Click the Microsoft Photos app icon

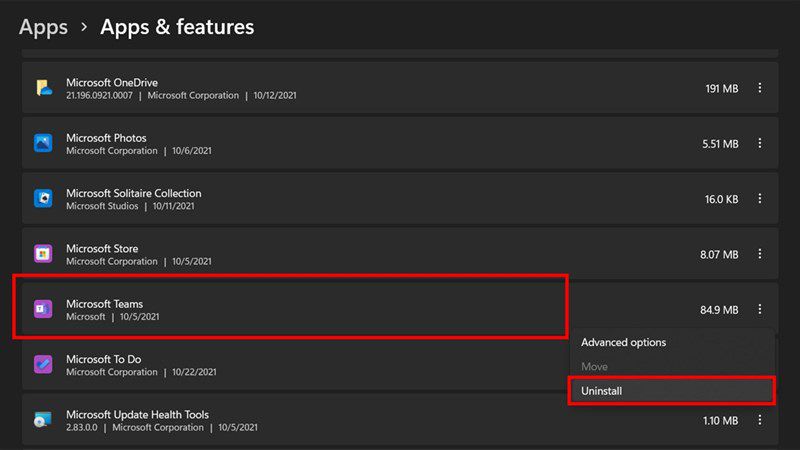(43, 143)
